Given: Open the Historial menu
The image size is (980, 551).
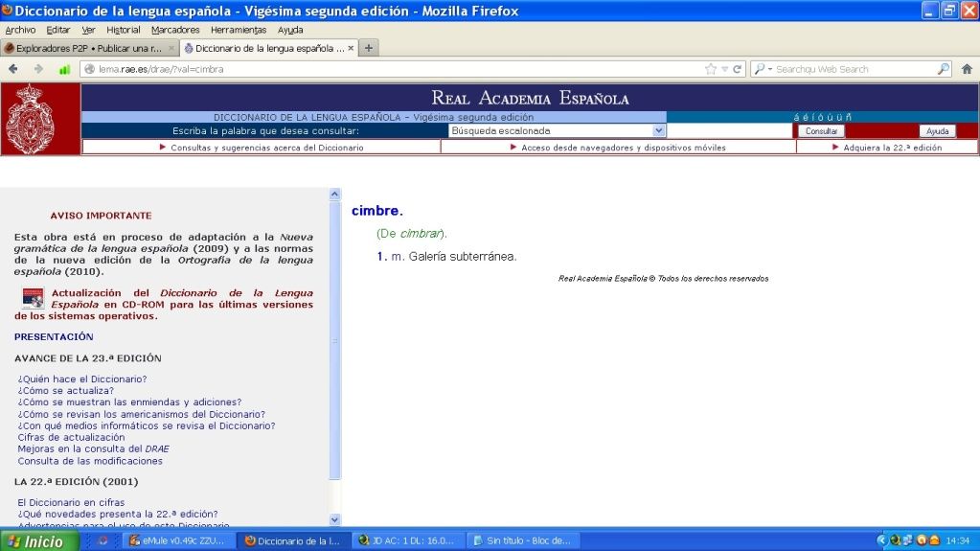Looking at the screenshot, I should 124,30.
